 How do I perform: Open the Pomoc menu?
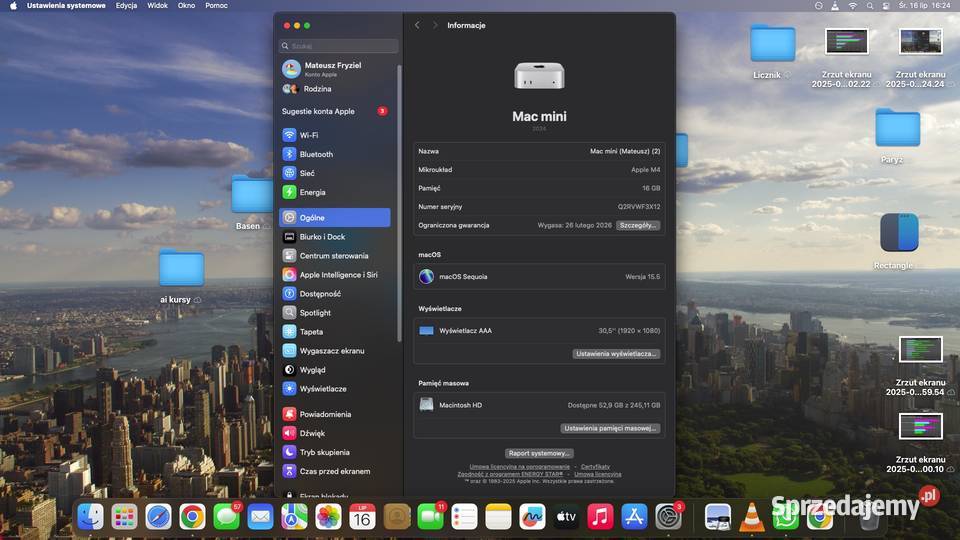pos(216,6)
